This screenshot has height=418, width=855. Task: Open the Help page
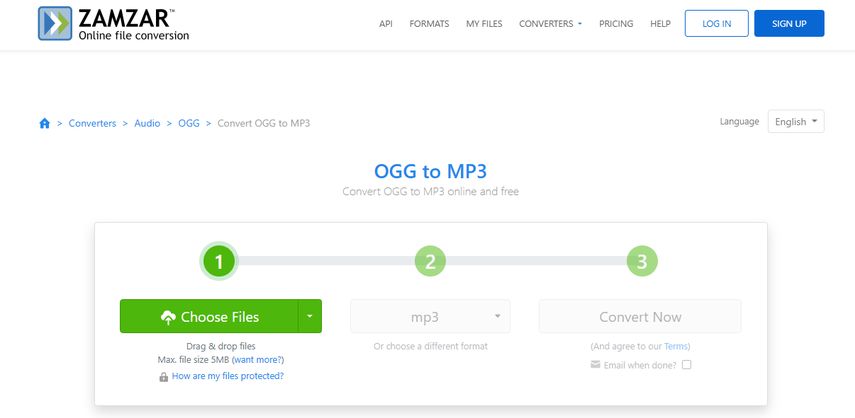pos(660,23)
